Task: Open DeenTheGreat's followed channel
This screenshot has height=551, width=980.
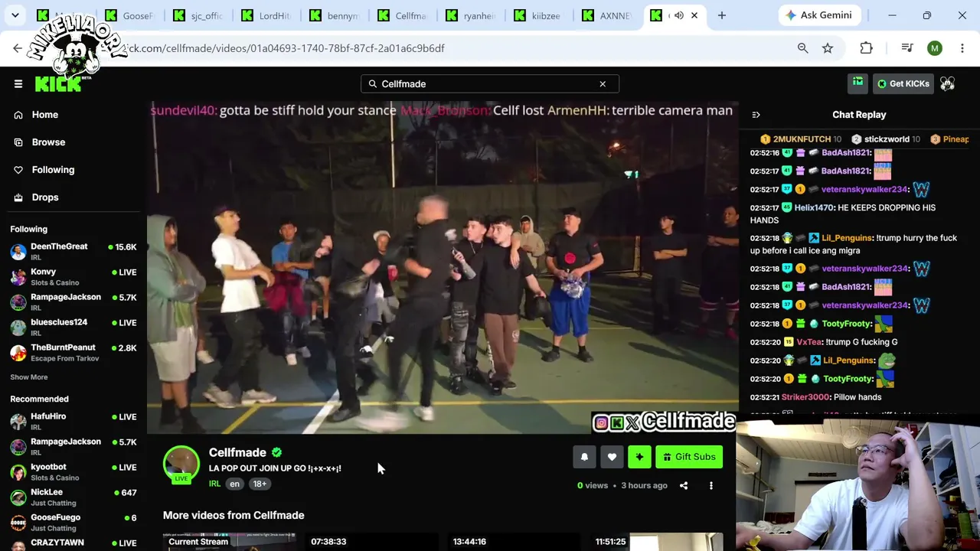Action: pyautogui.click(x=73, y=251)
